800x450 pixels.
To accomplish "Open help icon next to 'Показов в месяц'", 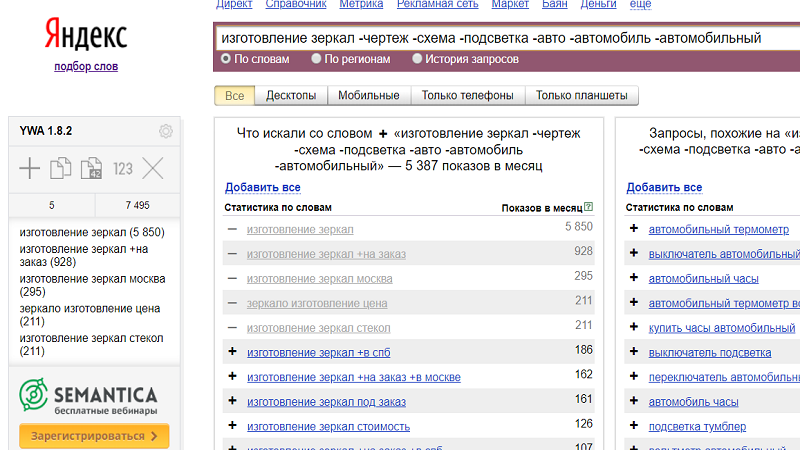I will 588,207.
